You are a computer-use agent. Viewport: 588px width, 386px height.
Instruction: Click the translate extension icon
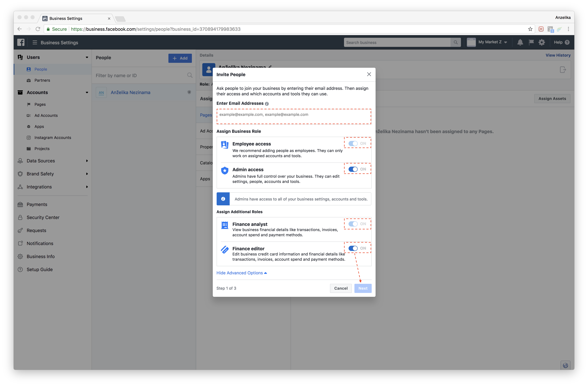550,29
